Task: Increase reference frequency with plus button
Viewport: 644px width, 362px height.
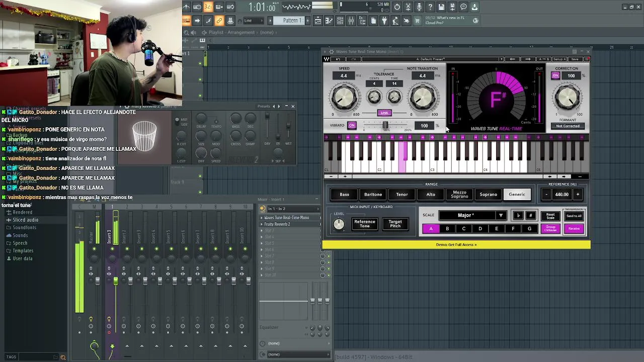Action: tap(578, 195)
